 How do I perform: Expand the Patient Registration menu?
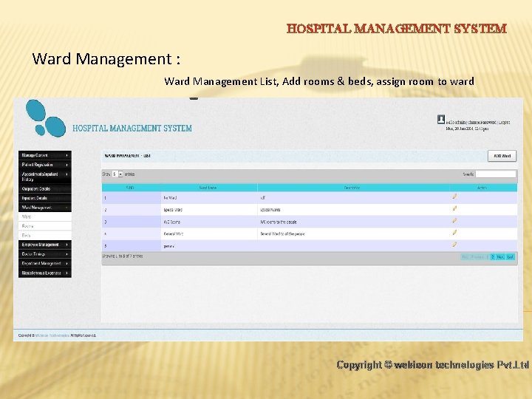point(45,165)
